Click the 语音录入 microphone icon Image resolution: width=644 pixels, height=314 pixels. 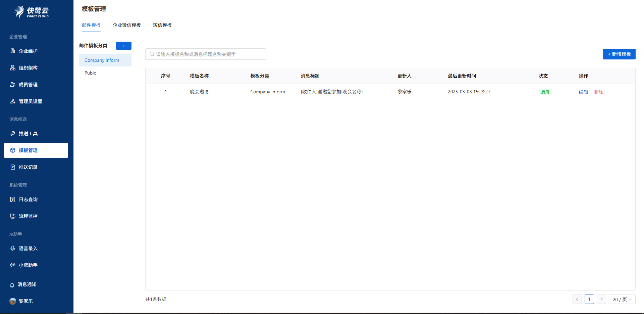pyautogui.click(x=13, y=249)
